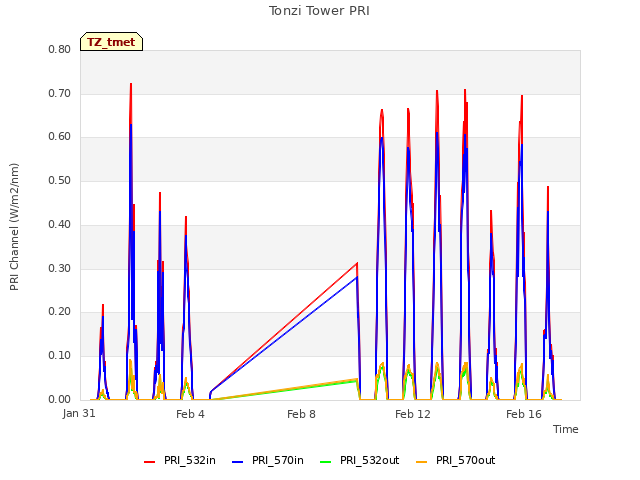Click the Feb 16 x-axis tick label

click(524, 414)
